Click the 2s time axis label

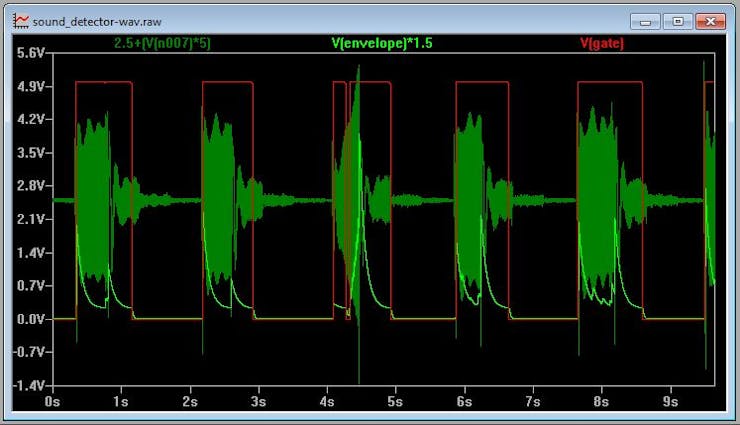tap(190, 401)
